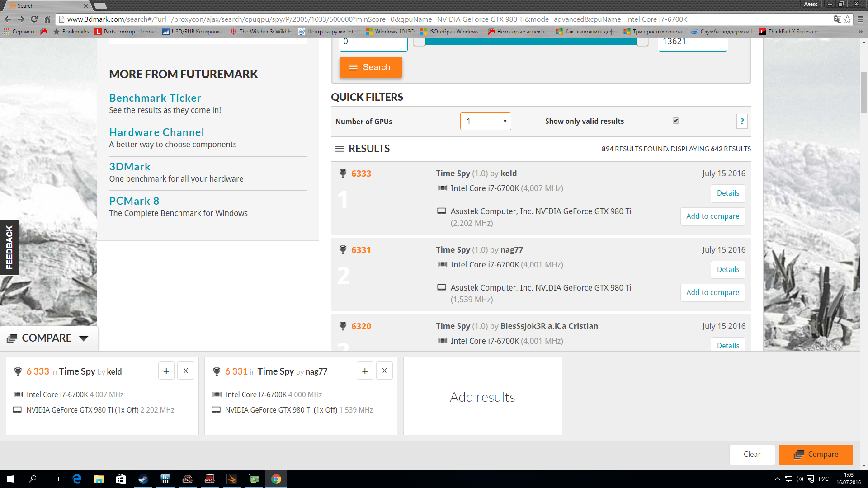Image resolution: width=868 pixels, height=488 pixels.
Task: Open Chrome menu hamburger icon
Action: pos(860,19)
